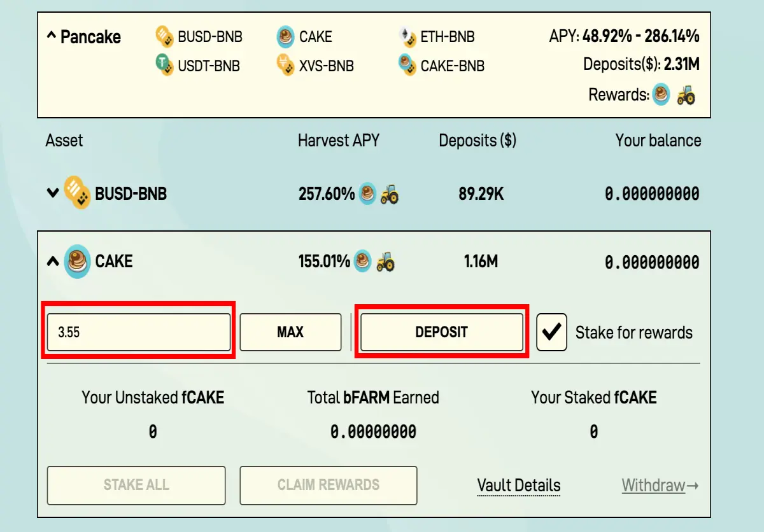Click the CAKE pancake icon in Pancake header
The image size is (764, 532).
(x=286, y=37)
